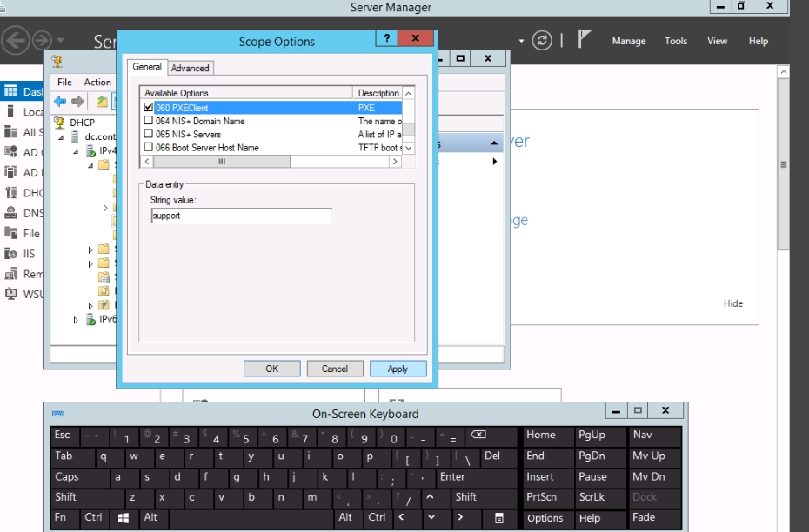Check the 066 Boot Server Host Name option

pyautogui.click(x=149, y=148)
